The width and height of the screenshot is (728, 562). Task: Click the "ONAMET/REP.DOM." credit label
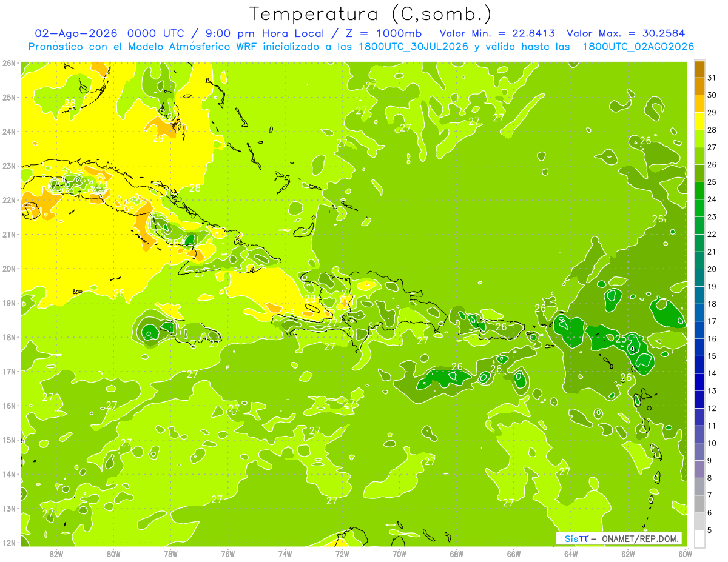coord(641,538)
